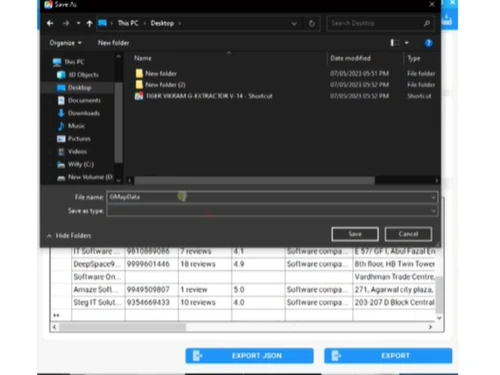Click the Save button

pos(355,234)
